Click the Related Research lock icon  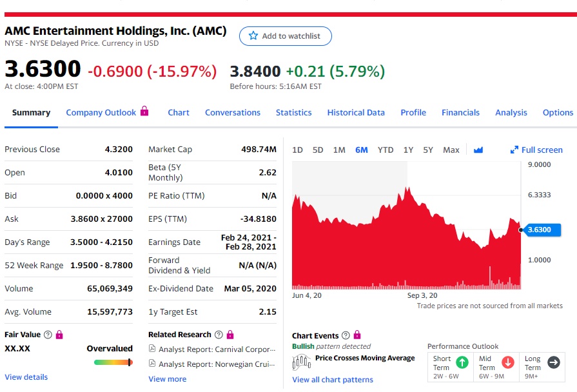(x=230, y=335)
